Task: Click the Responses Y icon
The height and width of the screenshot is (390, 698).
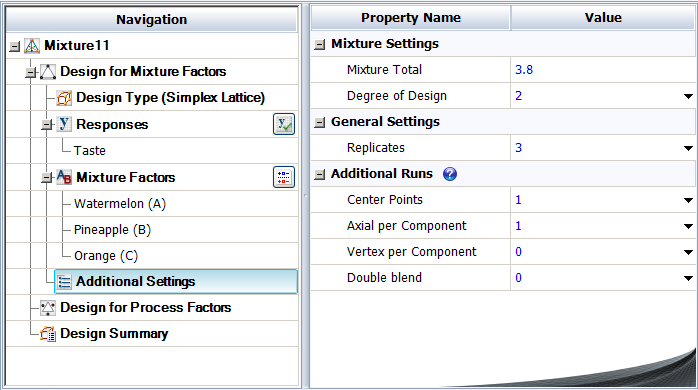Action: point(64,124)
